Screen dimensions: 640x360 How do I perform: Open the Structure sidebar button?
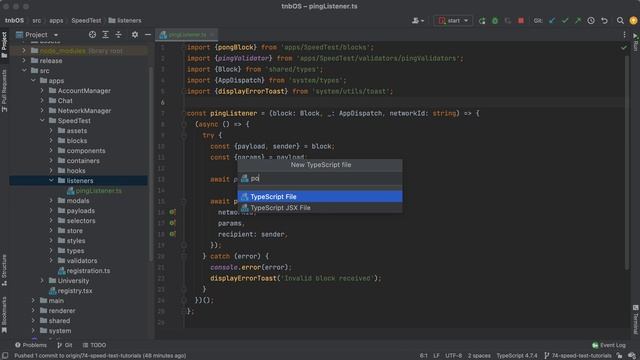4,269
